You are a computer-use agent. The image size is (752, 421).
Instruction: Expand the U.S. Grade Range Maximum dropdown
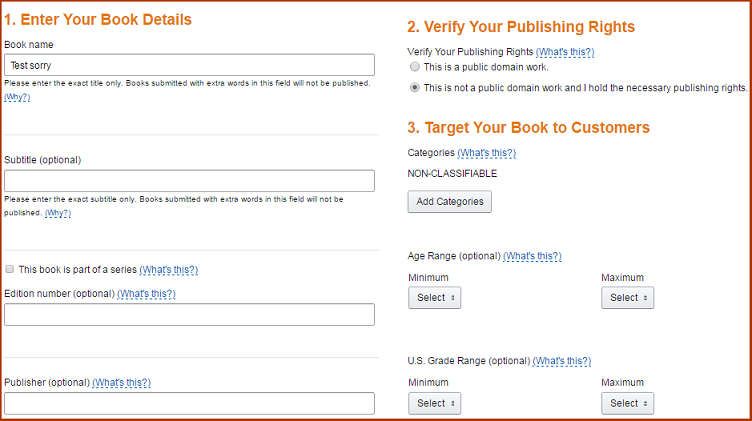[627, 403]
